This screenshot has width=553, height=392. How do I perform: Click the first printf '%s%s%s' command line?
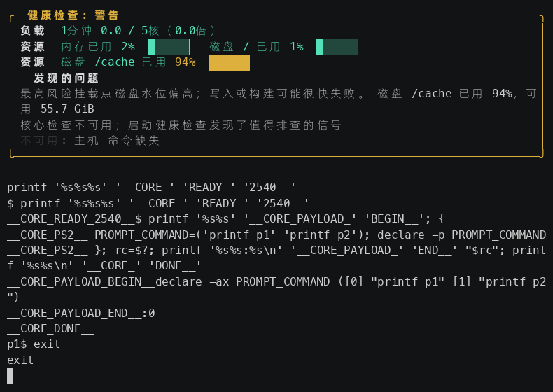click(151, 188)
